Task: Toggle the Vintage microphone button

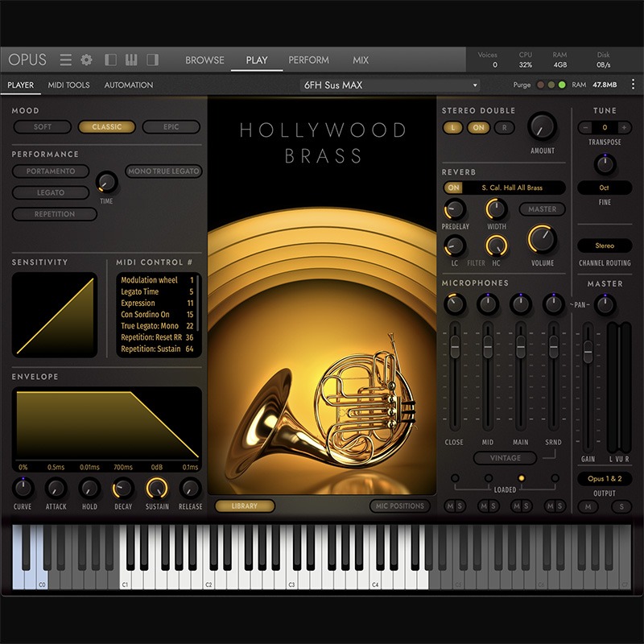Action: coord(506,458)
